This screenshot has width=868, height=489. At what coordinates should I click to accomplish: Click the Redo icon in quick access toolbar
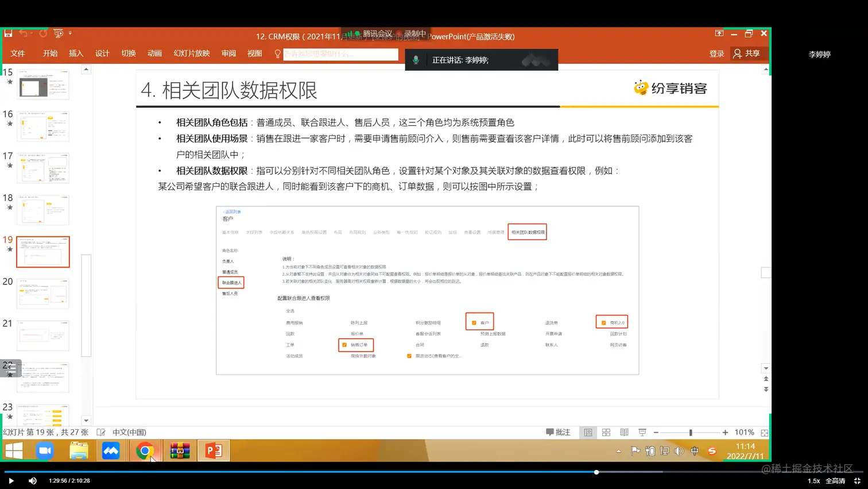pyautogui.click(x=43, y=33)
